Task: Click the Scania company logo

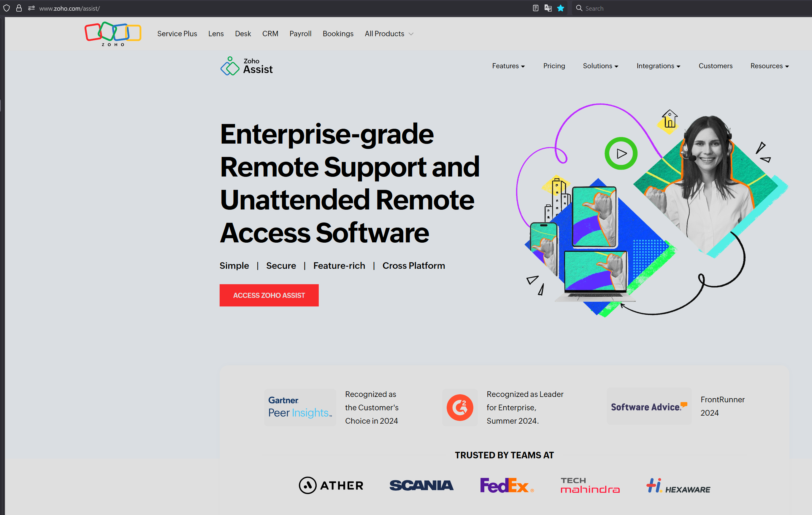Action: [421, 485]
